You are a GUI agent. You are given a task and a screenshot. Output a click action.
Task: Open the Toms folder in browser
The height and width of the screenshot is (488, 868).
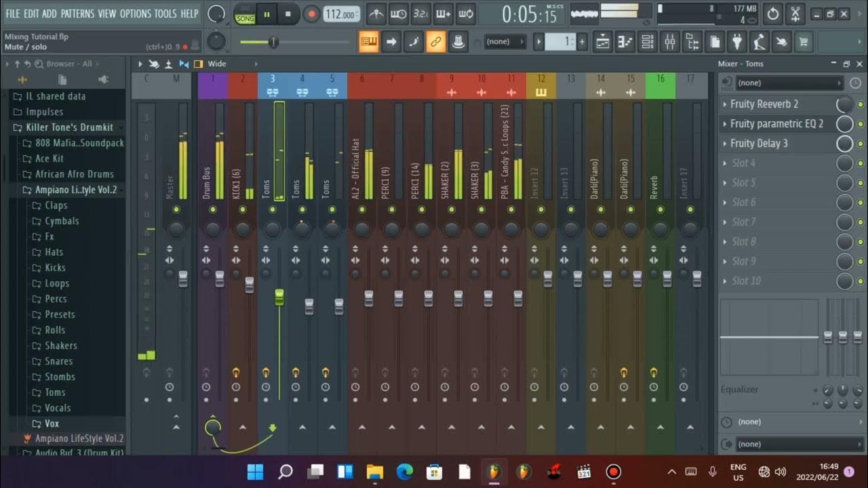pos(56,392)
